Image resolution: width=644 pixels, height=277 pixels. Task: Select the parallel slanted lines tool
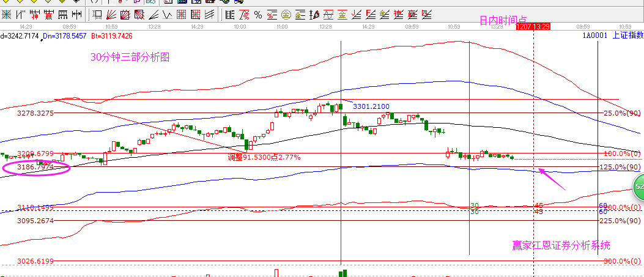click(209, 15)
